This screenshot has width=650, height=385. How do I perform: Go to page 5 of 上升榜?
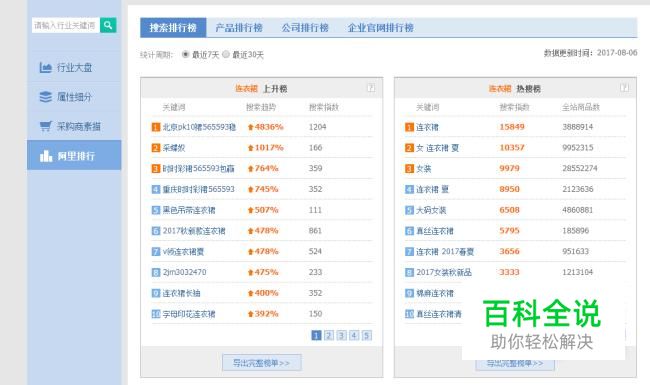[x=367, y=335]
